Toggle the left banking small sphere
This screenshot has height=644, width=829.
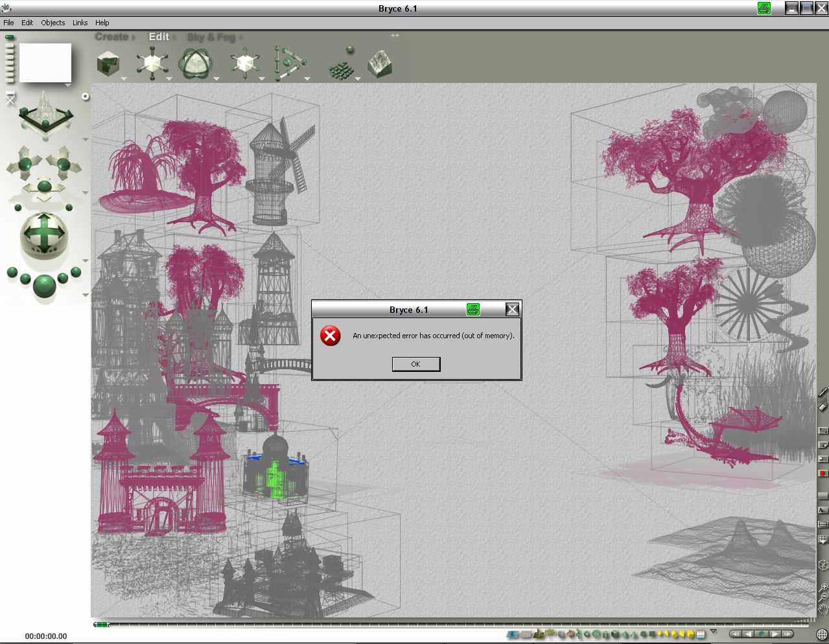[x=18, y=207]
